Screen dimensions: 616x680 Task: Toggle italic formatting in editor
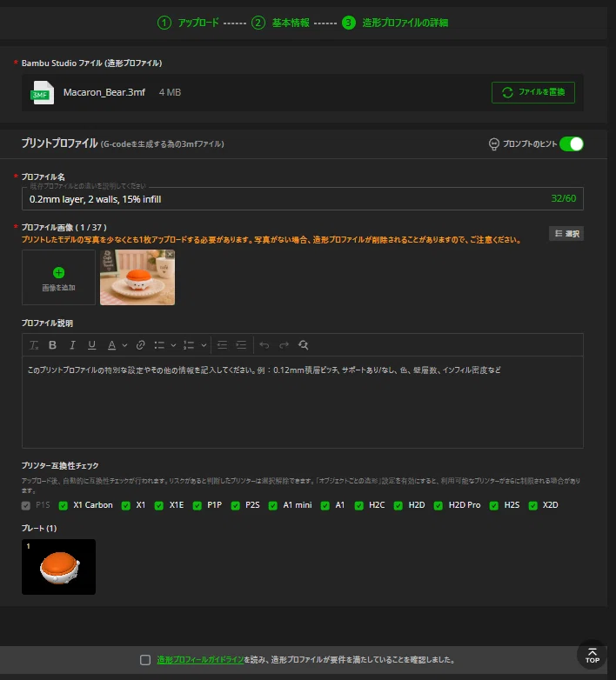(72, 345)
